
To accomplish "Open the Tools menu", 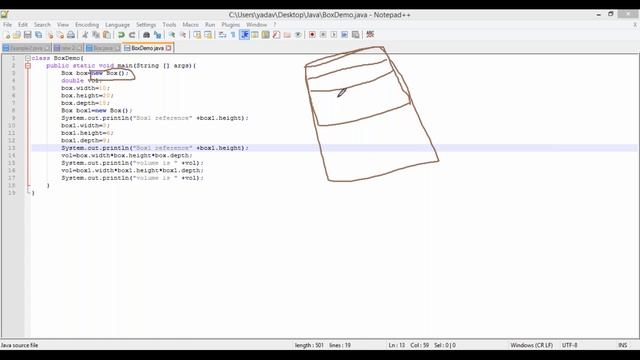I will click(169, 24).
